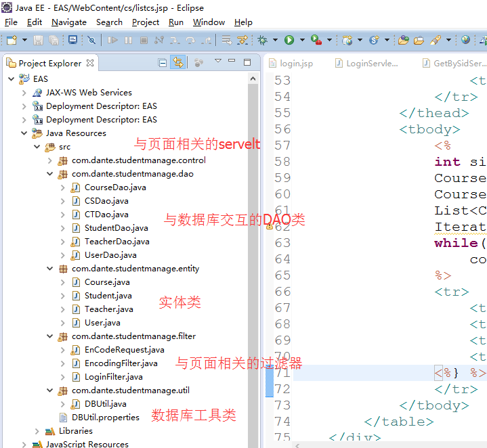The image size is (487, 448).
Task: Click warning marker at line 62
Action: 270,227
